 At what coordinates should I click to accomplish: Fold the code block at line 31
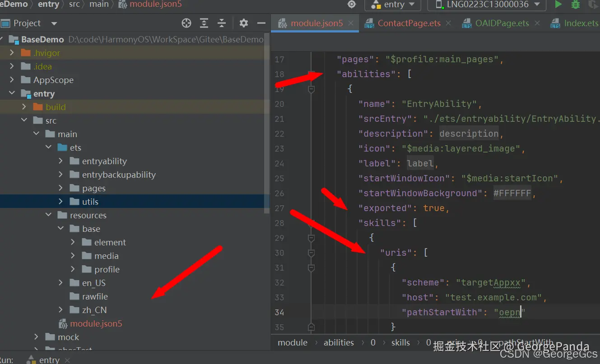311,267
